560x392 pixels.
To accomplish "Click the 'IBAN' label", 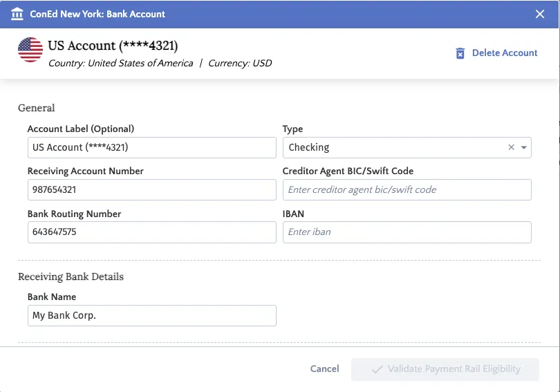I will pyautogui.click(x=293, y=214).
